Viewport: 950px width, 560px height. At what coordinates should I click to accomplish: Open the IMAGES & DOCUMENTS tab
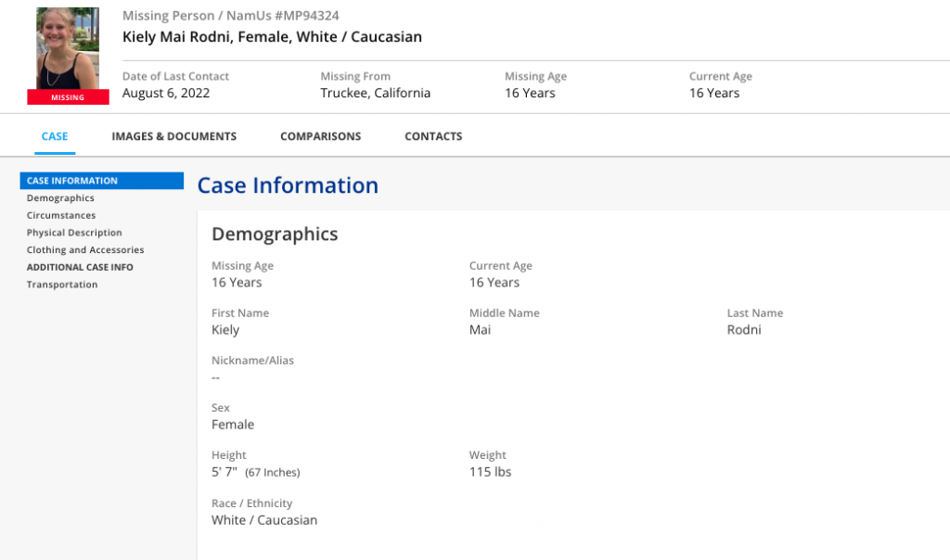pyautogui.click(x=173, y=136)
